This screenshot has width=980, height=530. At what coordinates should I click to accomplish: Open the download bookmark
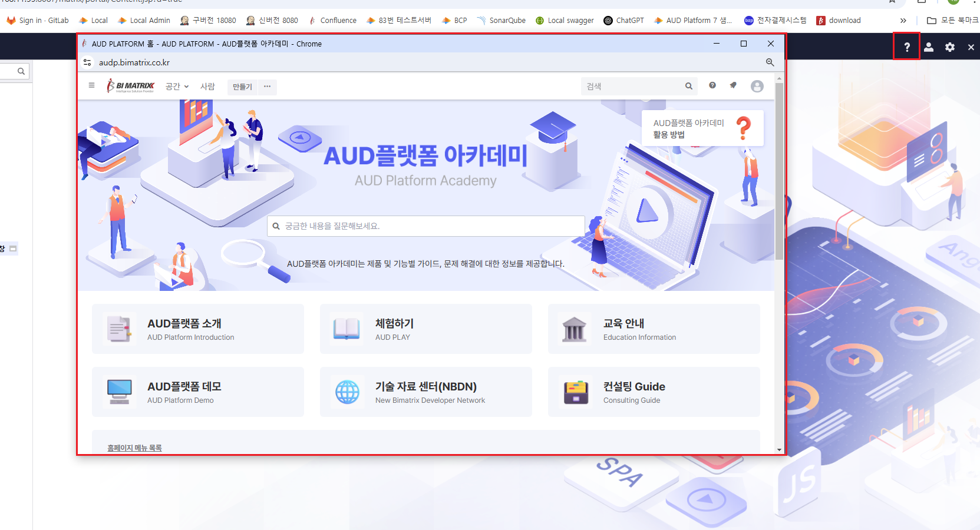(x=839, y=21)
